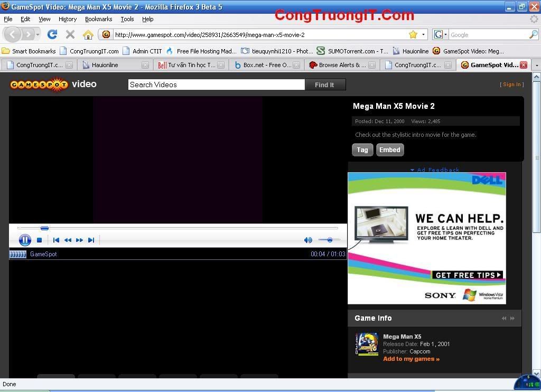
Task: Open the Admin CTIT bookmark
Action: click(x=143, y=51)
